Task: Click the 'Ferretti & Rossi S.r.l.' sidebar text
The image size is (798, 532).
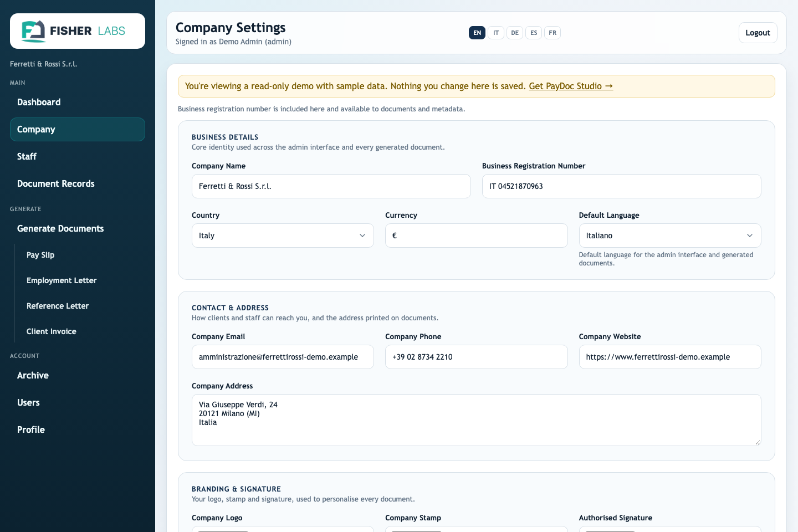Action: pos(43,64)
